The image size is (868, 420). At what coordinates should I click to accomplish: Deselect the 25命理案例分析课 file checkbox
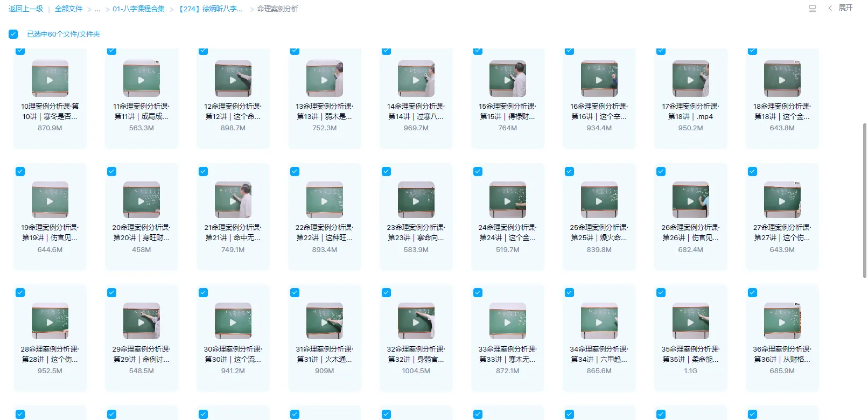[x=569, y=171]
